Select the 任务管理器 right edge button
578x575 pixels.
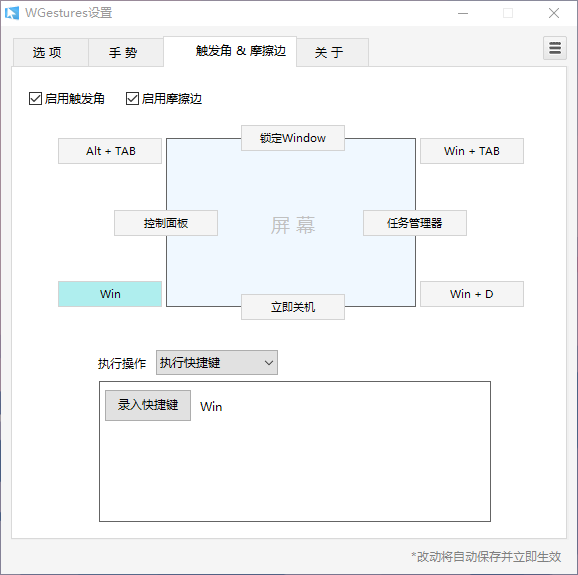click(x=415, y=223)
